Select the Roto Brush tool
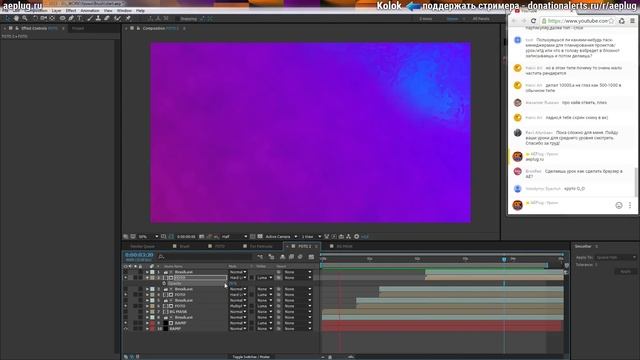Screen dimensions: 640x360 [118, 18]
